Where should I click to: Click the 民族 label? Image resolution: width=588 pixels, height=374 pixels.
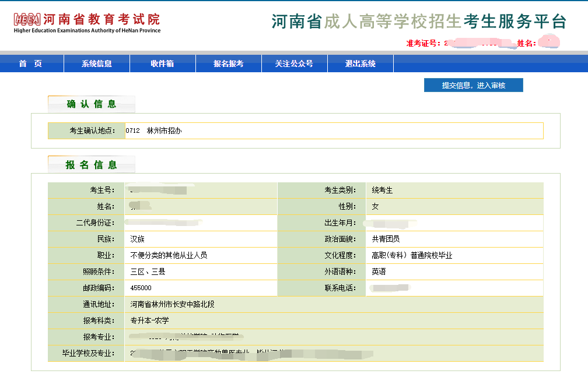click(106, 239)
